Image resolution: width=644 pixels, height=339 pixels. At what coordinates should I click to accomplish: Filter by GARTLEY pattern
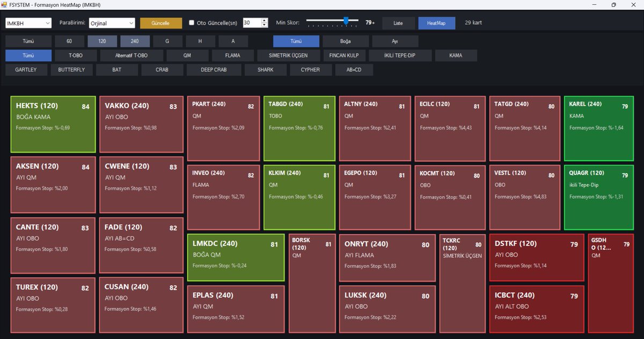click(26, 70)
